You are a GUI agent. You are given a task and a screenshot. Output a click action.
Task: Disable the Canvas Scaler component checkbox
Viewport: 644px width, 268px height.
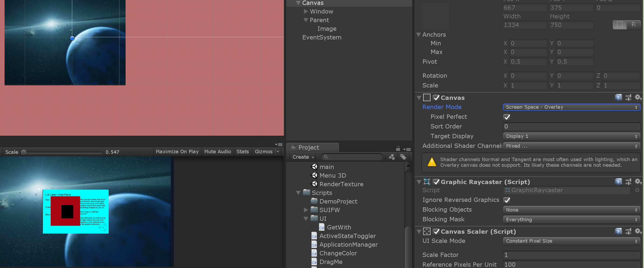tap(436, 232)
